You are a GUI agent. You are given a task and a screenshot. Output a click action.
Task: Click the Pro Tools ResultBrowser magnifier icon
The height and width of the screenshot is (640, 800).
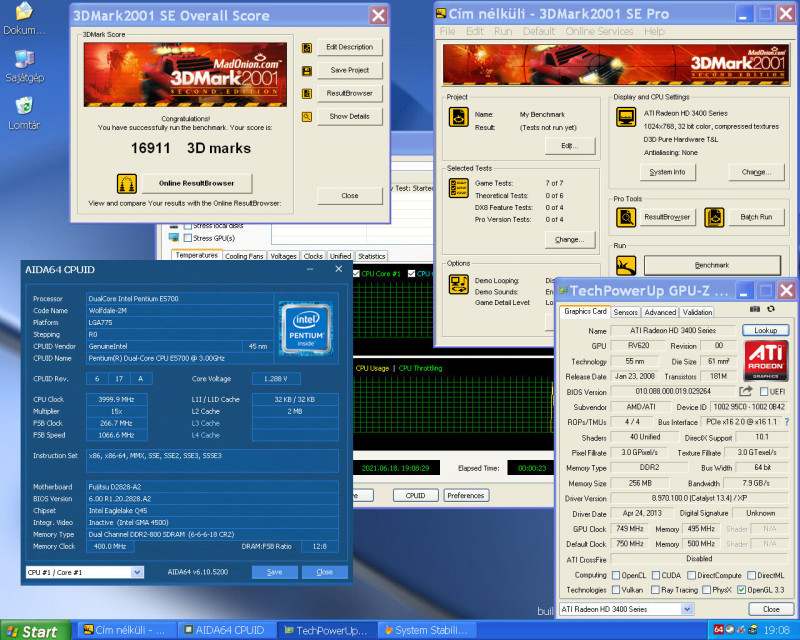[x=626, y=217]
